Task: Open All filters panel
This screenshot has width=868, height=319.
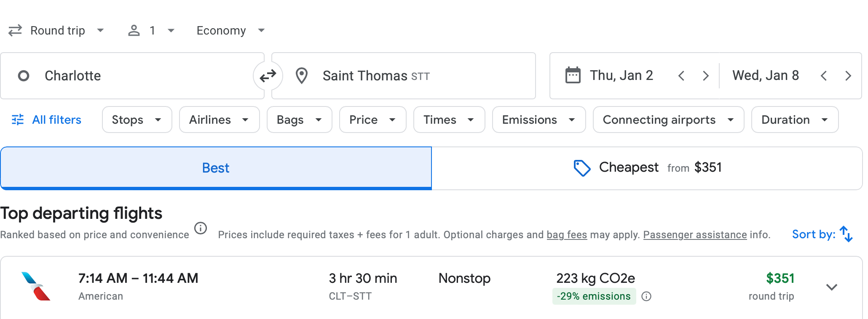Action: 46,120
